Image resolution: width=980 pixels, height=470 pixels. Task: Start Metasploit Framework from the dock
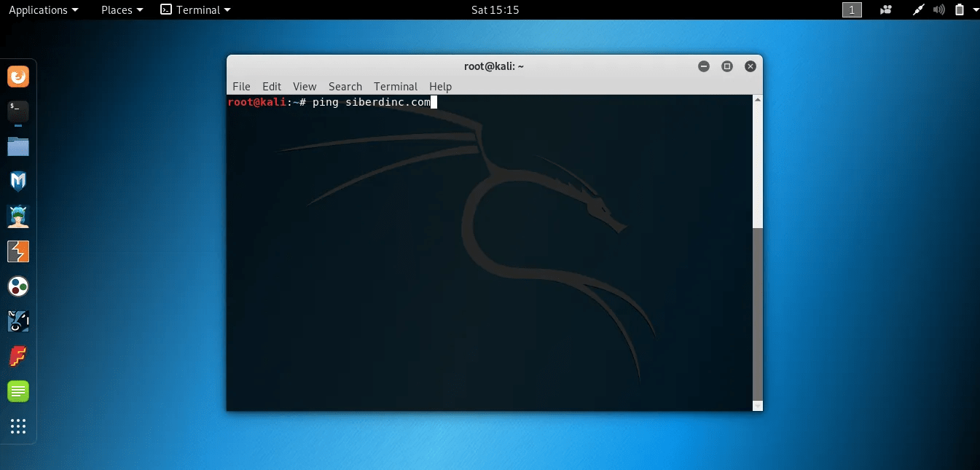pyautogui.click(x=18, y=181)
